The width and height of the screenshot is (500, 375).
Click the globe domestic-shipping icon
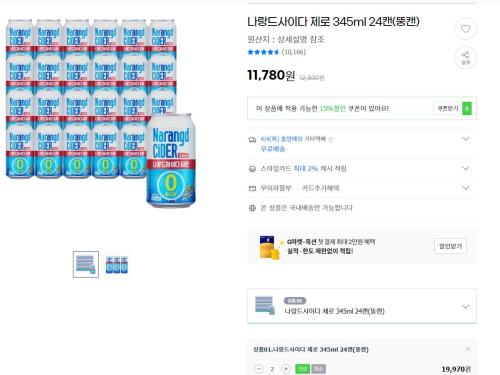[252, 208]
